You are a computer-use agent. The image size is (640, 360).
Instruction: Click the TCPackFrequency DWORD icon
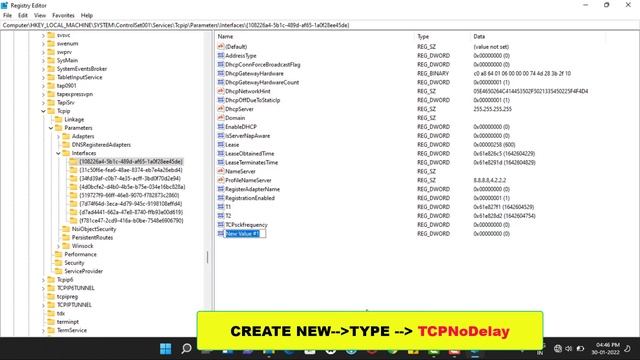pyautogui.click(x=221, y=225)
